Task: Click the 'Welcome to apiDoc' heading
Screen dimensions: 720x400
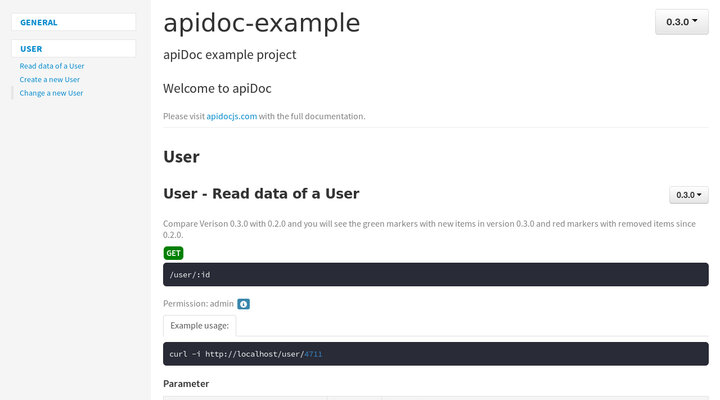Action: pos(217,88)
